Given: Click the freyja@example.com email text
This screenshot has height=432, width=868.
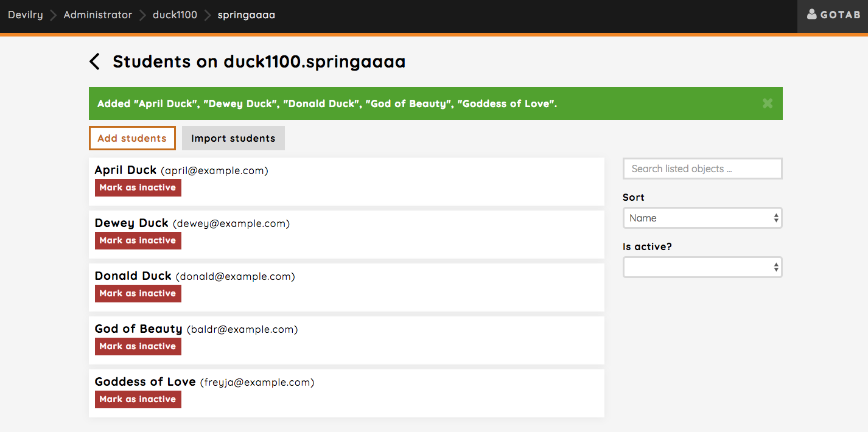Looking at the screenshot, I should pos(257,382).
